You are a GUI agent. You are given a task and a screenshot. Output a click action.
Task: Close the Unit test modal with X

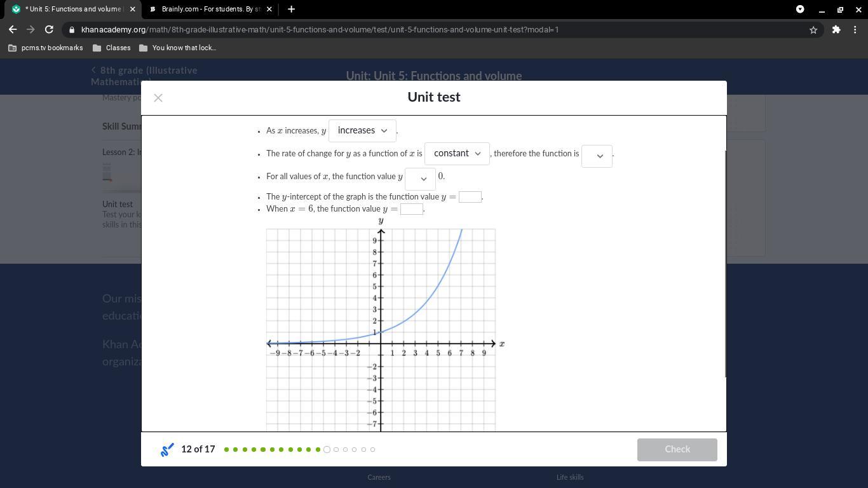pos(158,98)
